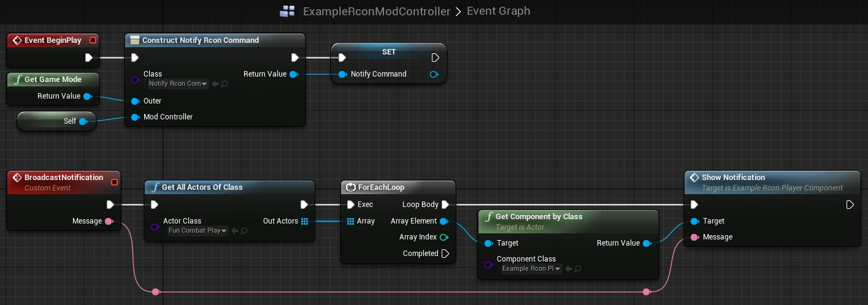Click exec input pin of Get All Actors Of Class
The width and height of the screenshot is (868, 305).
pos(155,205)
